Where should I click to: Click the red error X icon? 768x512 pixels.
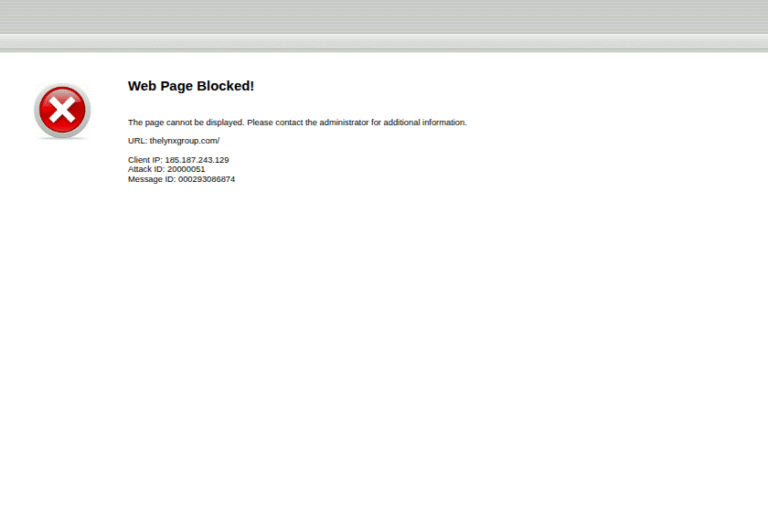62,111
